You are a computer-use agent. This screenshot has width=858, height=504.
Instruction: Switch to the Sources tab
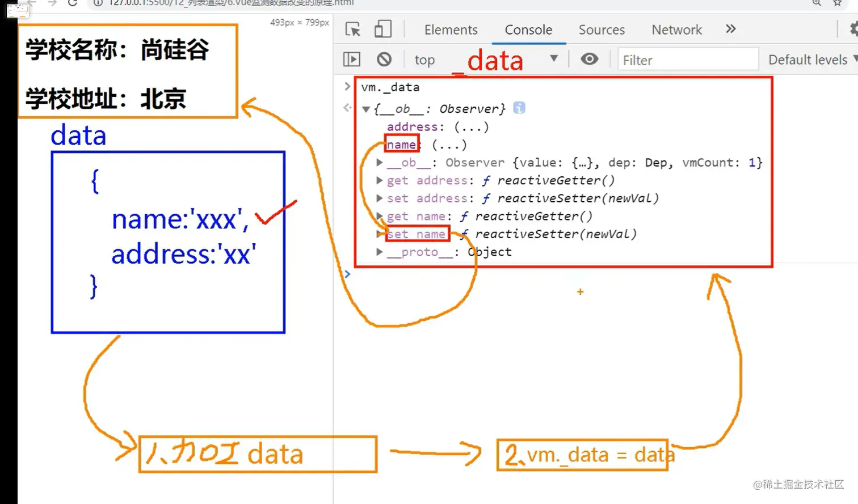pos(602,29)
